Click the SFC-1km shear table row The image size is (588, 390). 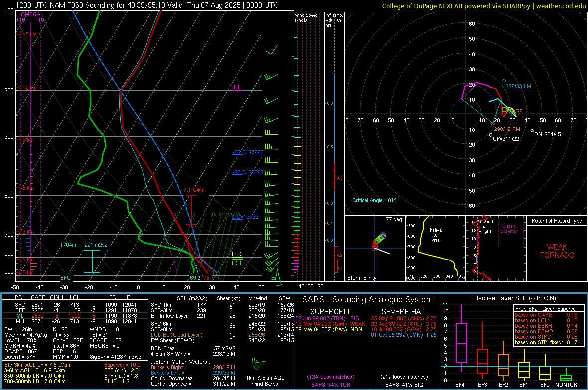[x=222, y=305]
